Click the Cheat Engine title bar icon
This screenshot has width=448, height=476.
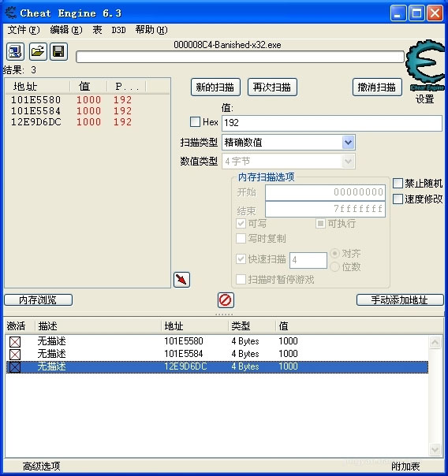coord(11,13)
